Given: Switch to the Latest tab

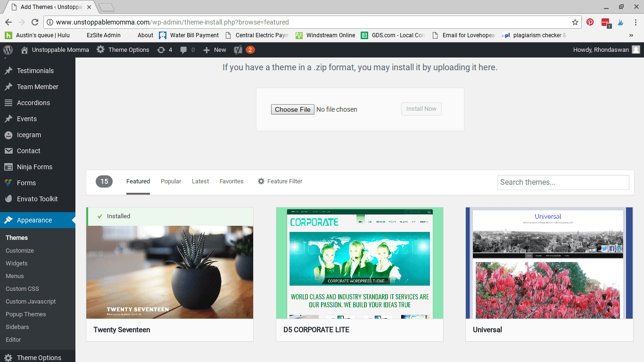Looking at the screenshot, I should pyautogui.click(x=200, y=181).
